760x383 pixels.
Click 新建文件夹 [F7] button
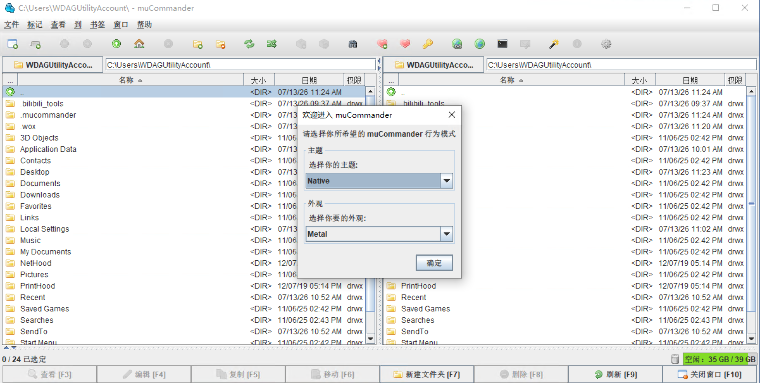[427, 374]
